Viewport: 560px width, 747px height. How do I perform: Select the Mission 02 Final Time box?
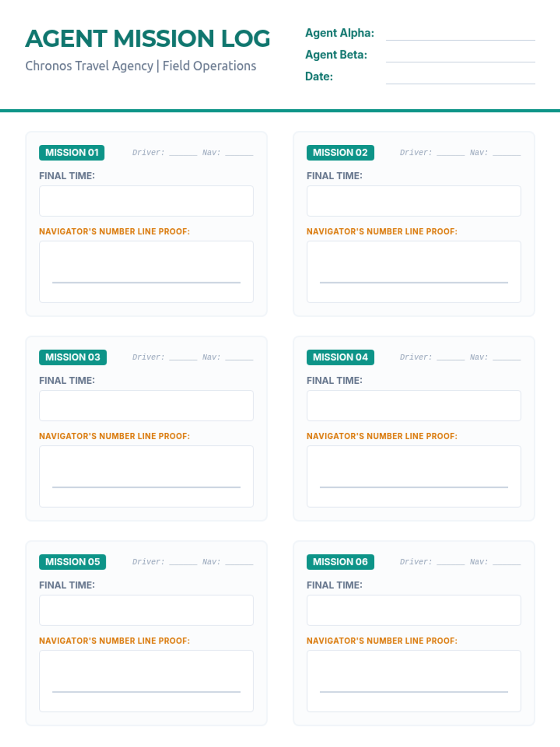click(413, 201)
